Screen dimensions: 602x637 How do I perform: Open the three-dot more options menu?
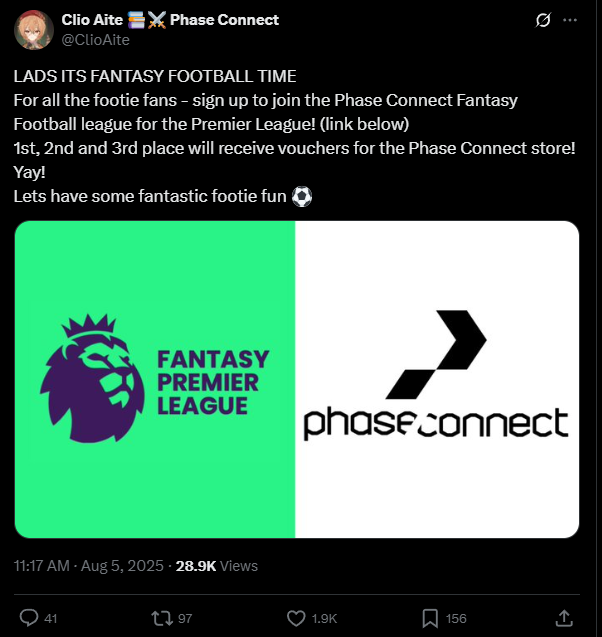click(570, 20)
